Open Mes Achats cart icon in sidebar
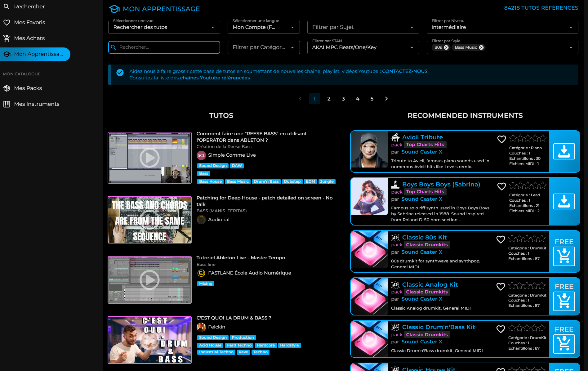The image size is (588, 371). tap(7, 38)
